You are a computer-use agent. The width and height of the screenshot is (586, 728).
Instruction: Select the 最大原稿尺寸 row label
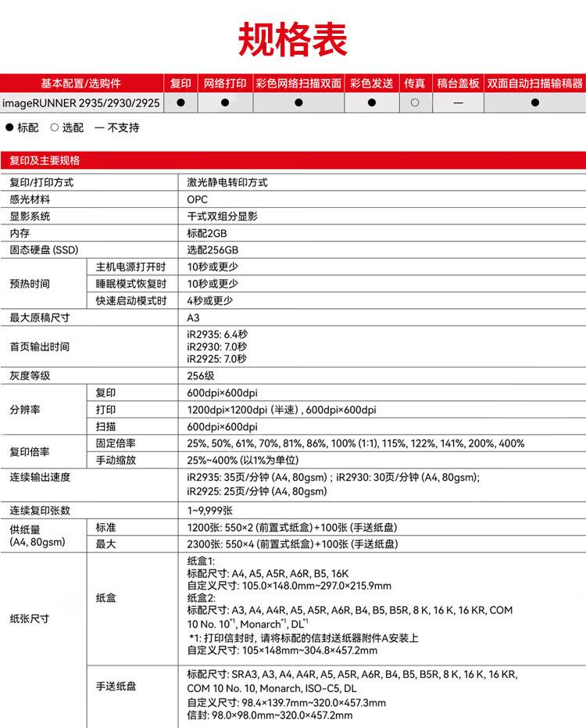click(39, 317)
